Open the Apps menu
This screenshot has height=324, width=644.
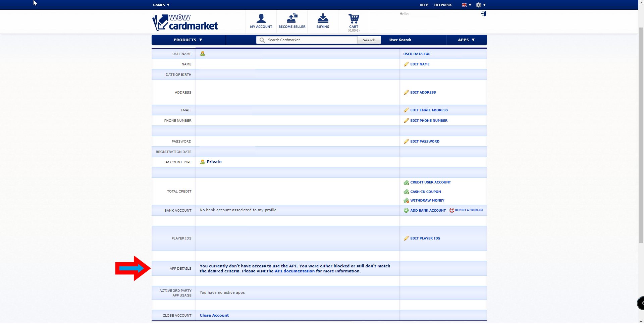(x=466, y=40)
